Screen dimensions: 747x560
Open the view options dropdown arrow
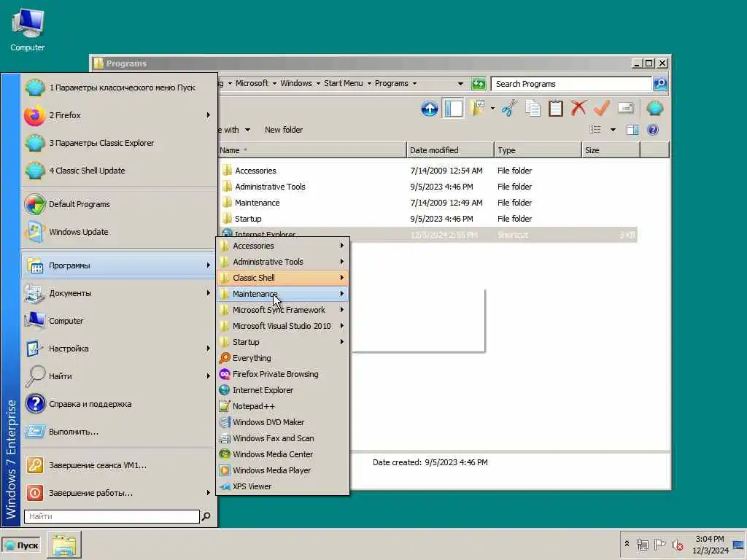[x=613, y=130]
